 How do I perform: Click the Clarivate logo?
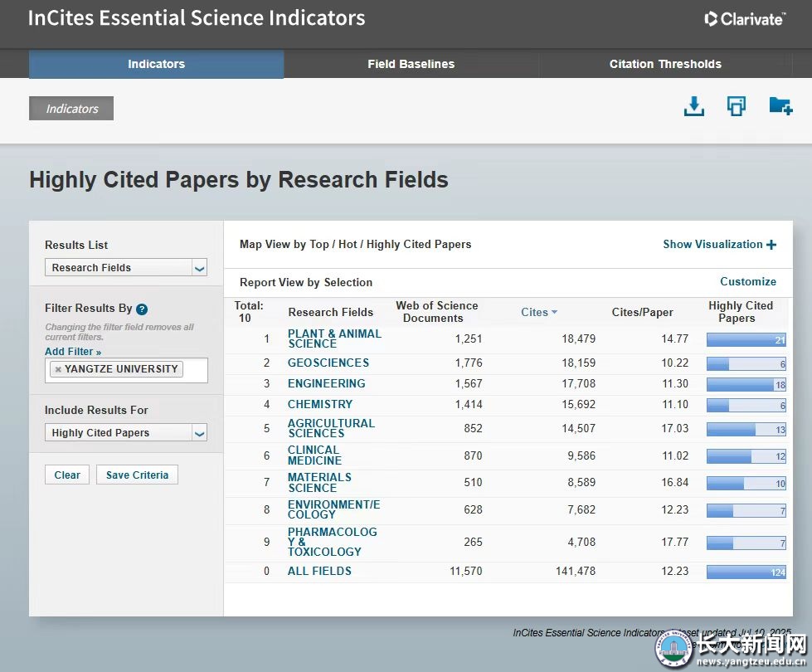[745, 19]
